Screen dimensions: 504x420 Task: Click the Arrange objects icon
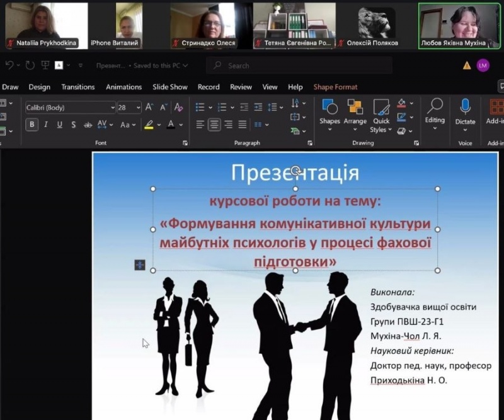pos(355,113)
